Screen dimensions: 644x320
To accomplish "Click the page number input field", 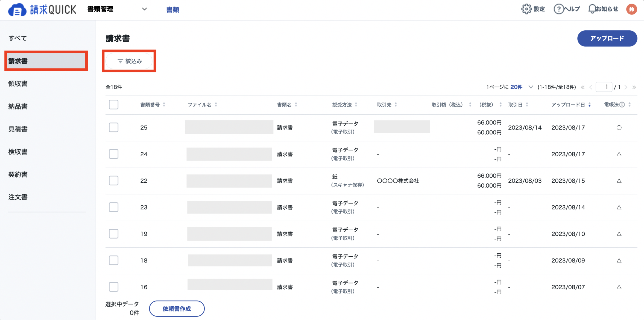I will click(x=604, y=87).
